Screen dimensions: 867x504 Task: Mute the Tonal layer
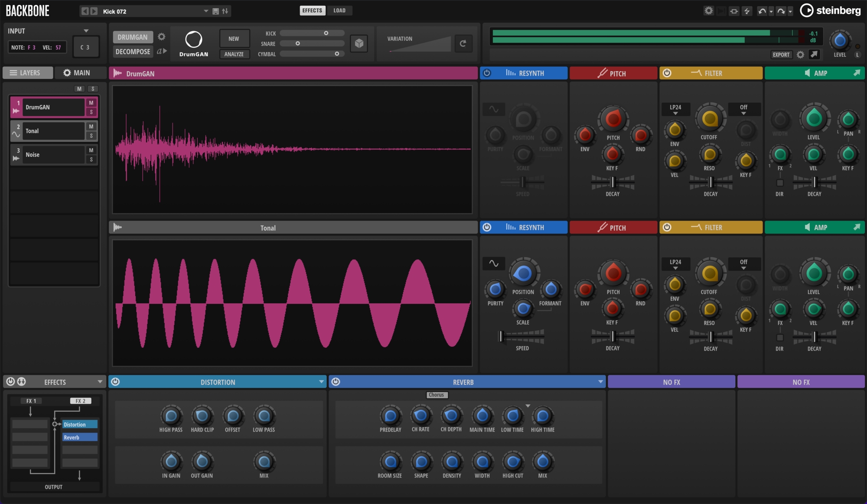(x=91, y=127)
